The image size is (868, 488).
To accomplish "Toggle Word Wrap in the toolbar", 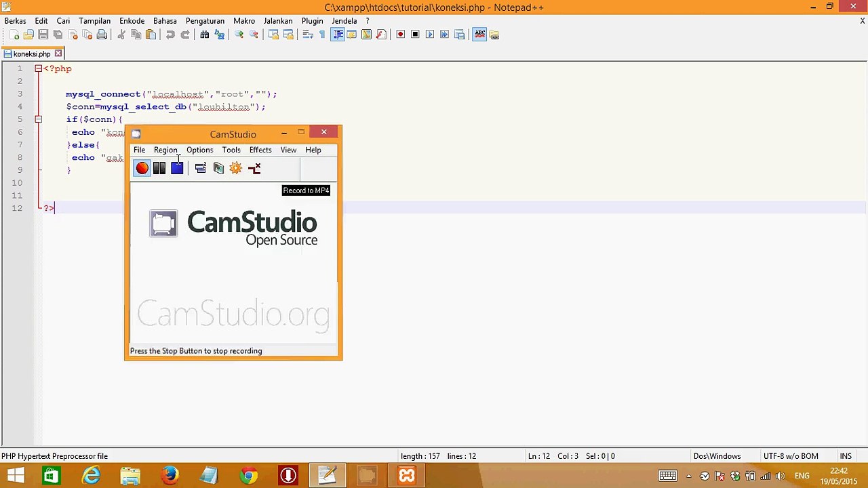I will point(307,35).
